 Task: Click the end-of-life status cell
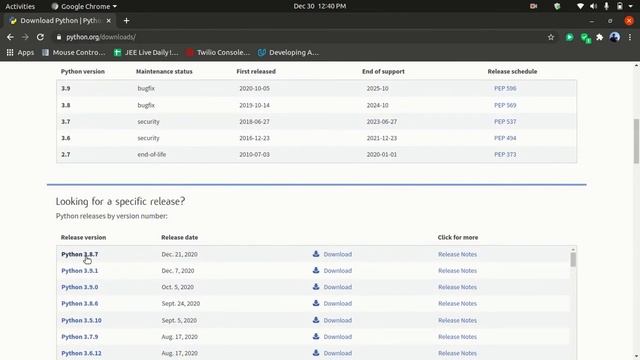pos(151,154)
